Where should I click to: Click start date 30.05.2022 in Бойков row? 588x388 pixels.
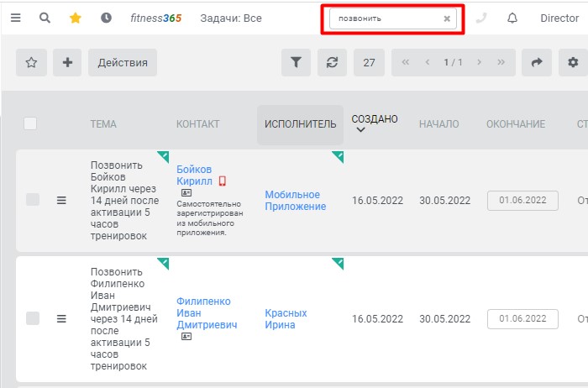(x=444, y=200)
